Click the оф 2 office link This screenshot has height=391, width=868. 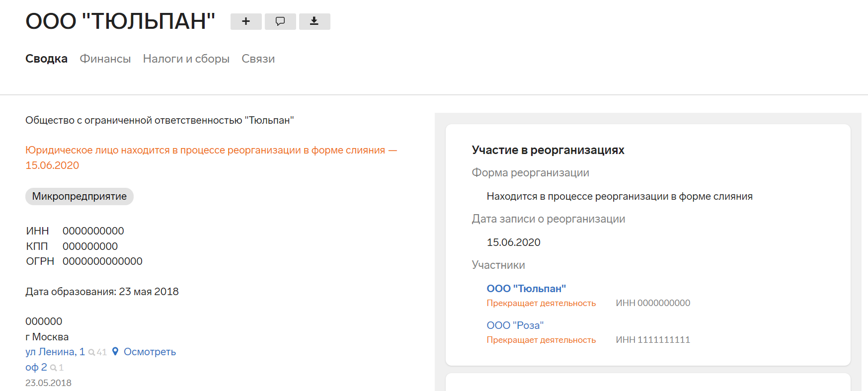36,367
